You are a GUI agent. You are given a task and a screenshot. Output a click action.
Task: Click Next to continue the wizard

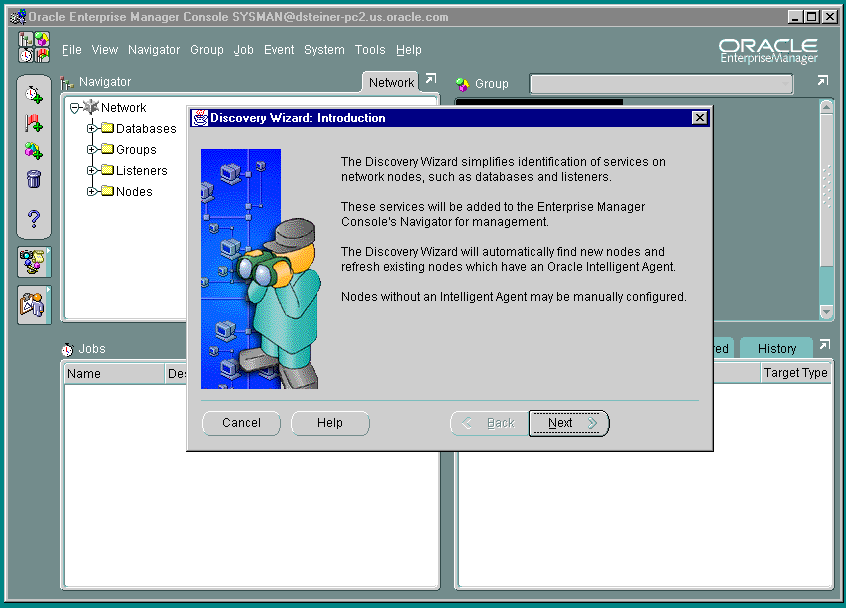569,423
